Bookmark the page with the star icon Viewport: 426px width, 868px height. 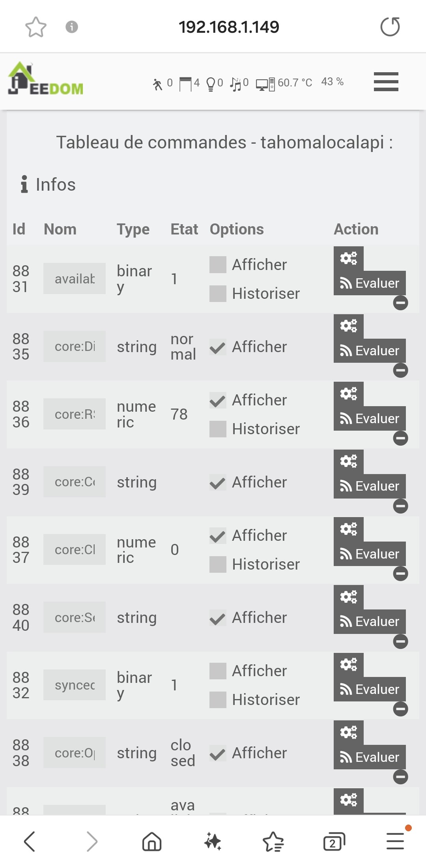click(x=36, y=27)
